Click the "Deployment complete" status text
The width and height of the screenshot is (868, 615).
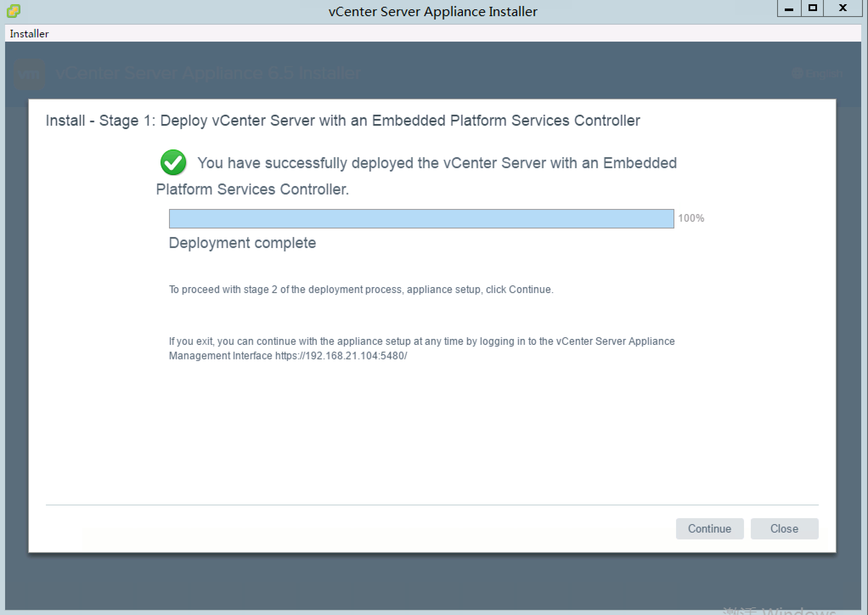242,243
